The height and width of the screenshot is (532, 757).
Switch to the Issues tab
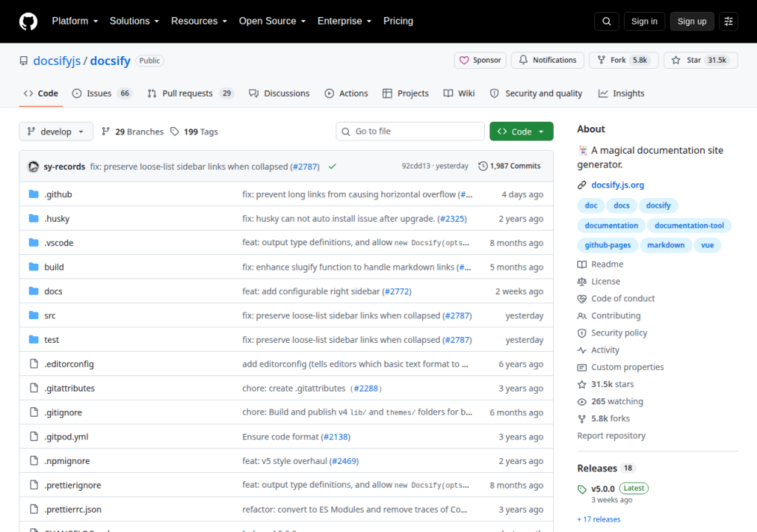[102, 94]
